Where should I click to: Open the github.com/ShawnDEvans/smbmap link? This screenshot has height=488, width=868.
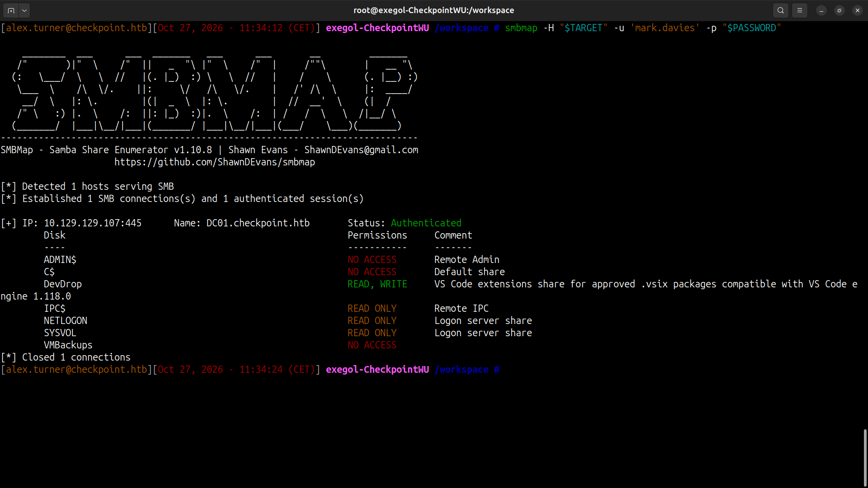pyautogui.click(x=215, y=162)
